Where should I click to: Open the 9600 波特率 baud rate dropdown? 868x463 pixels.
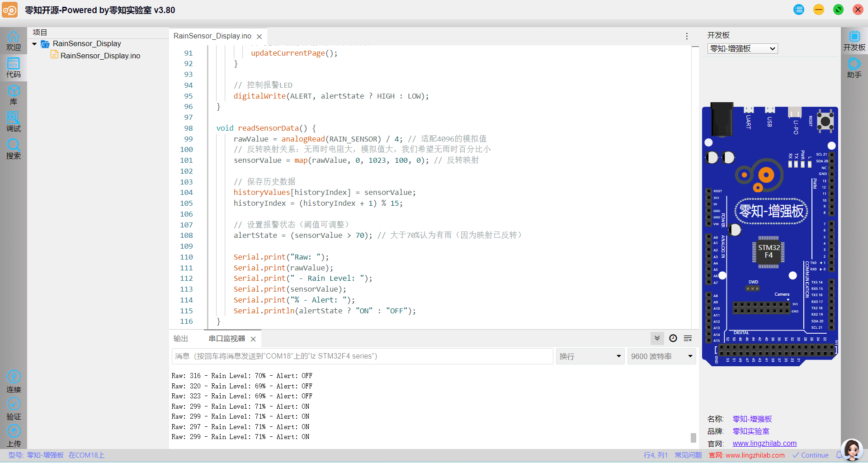(x=662, y=356)
